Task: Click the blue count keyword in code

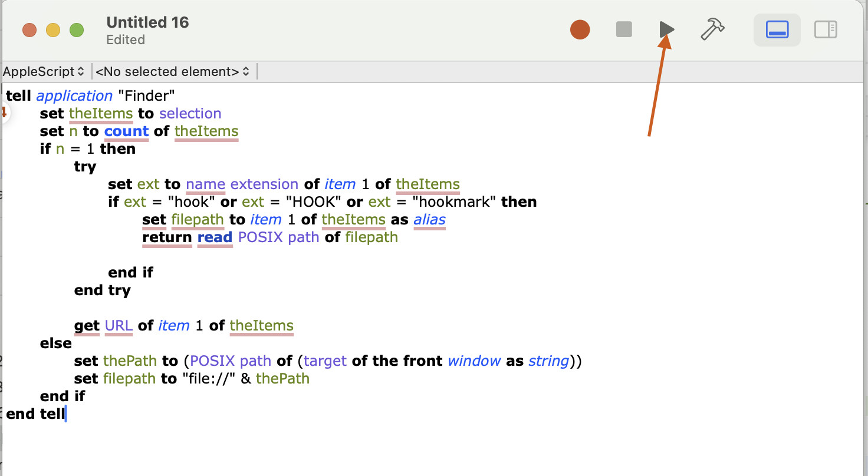Action: coord(126,131)
